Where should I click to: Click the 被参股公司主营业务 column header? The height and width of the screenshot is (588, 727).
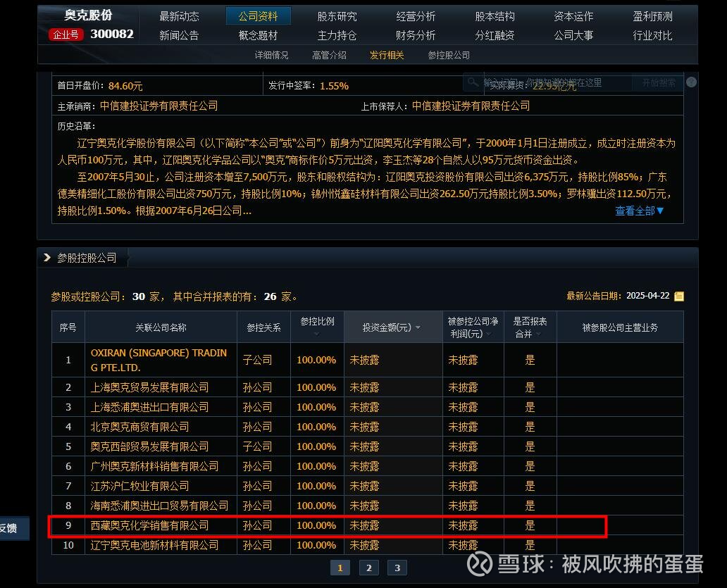click(x=620, y=327)
